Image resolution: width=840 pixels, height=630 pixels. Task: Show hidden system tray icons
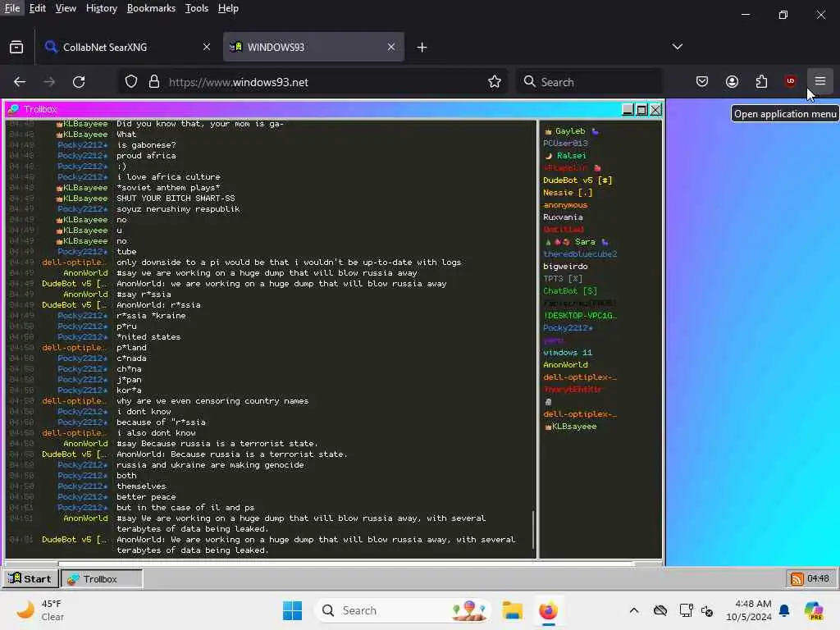634,610
